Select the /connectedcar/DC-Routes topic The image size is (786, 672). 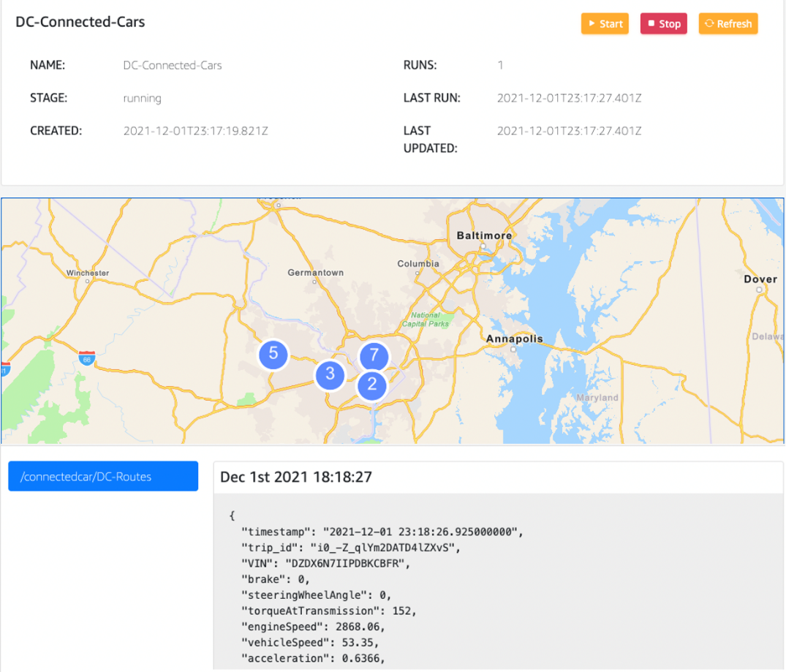click(x=103, y=476)
